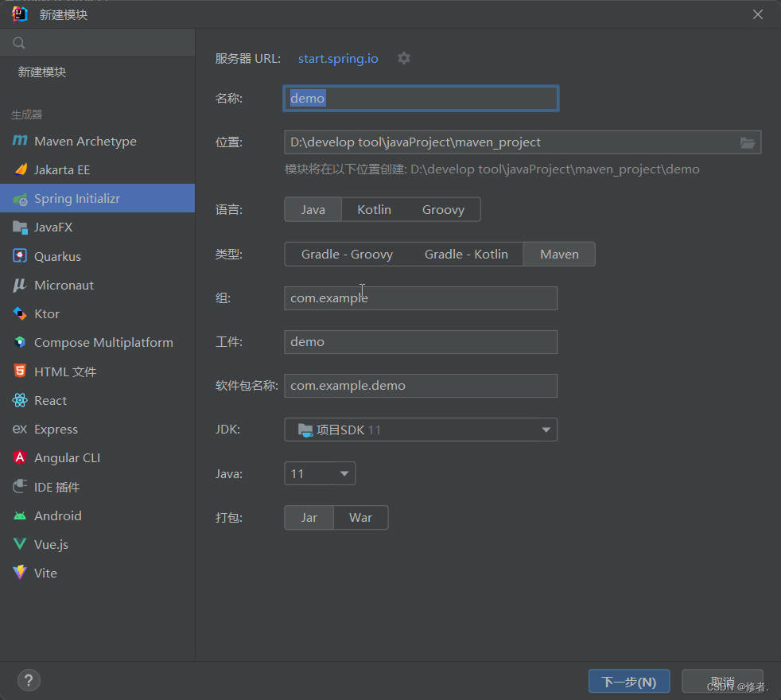Open help with question mark button
This screenshot has width=781, height=700.
(29, 680)
